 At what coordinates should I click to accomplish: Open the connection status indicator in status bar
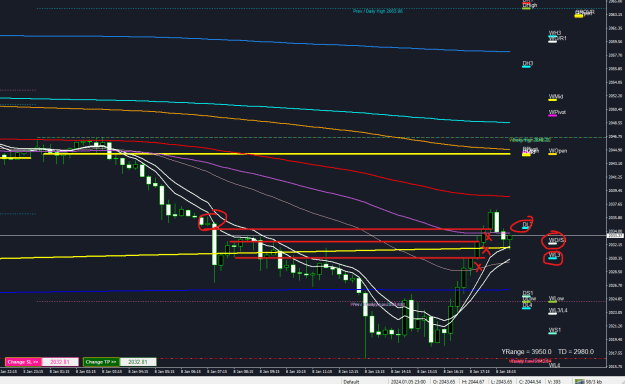(x=588, y=382)
